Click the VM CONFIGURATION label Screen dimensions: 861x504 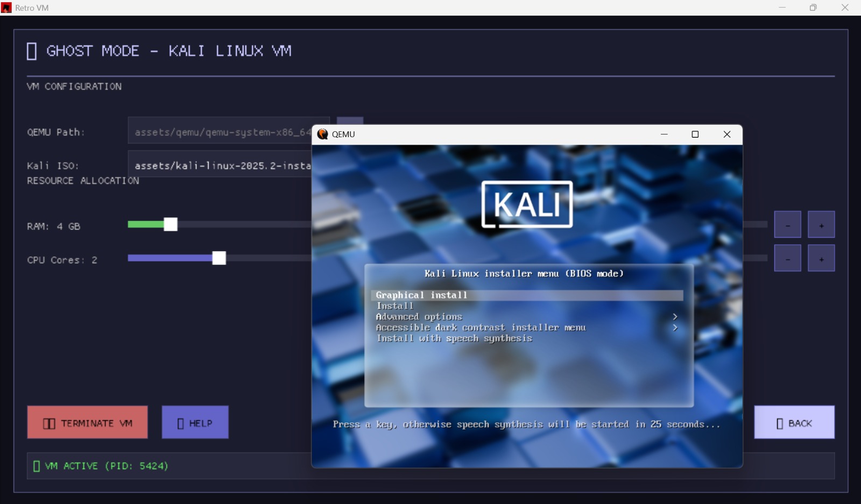point(74,87)
